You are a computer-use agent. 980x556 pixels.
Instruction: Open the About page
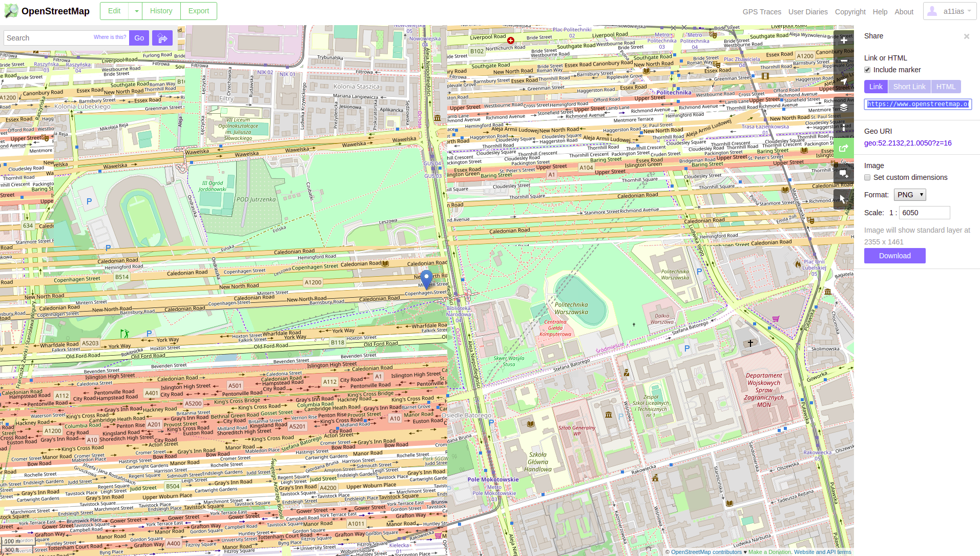pyautogui.click(x=904, y=12)
